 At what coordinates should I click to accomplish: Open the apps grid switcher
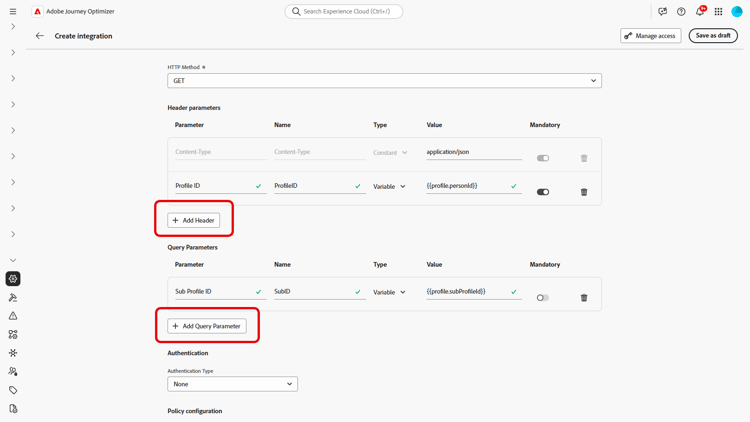pyautogui.click(x=718, y=12)
